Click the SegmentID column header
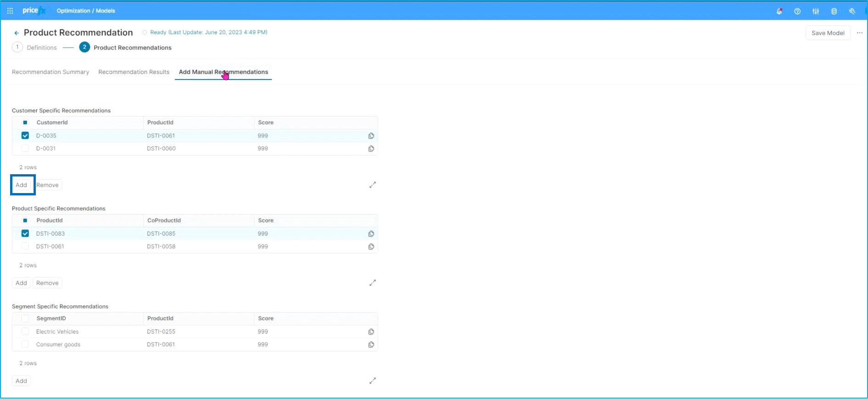The height and width of the screenshot is (399, 868). coord(51,319)
